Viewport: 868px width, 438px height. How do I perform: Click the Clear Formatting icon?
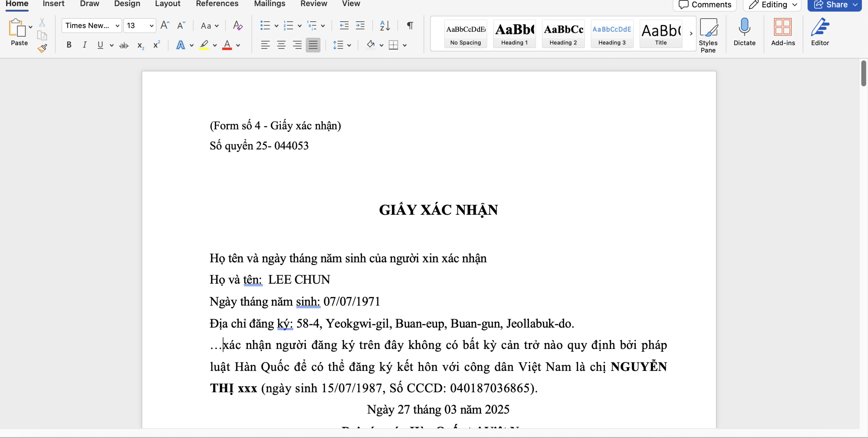[238, 26]
